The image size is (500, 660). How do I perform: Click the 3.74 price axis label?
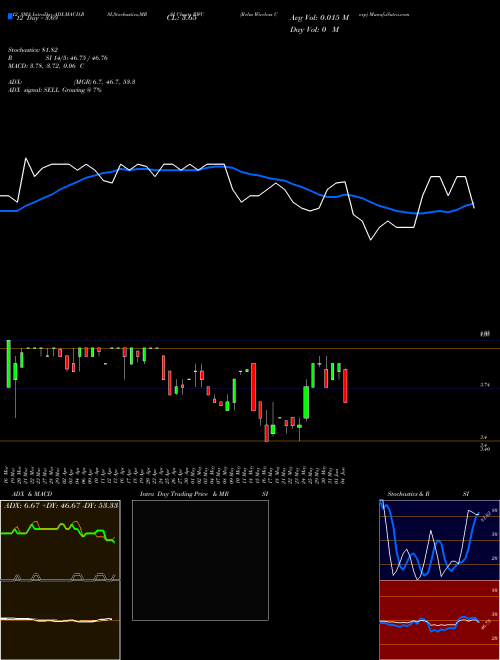pyautogui.click(x=484, y=385)
